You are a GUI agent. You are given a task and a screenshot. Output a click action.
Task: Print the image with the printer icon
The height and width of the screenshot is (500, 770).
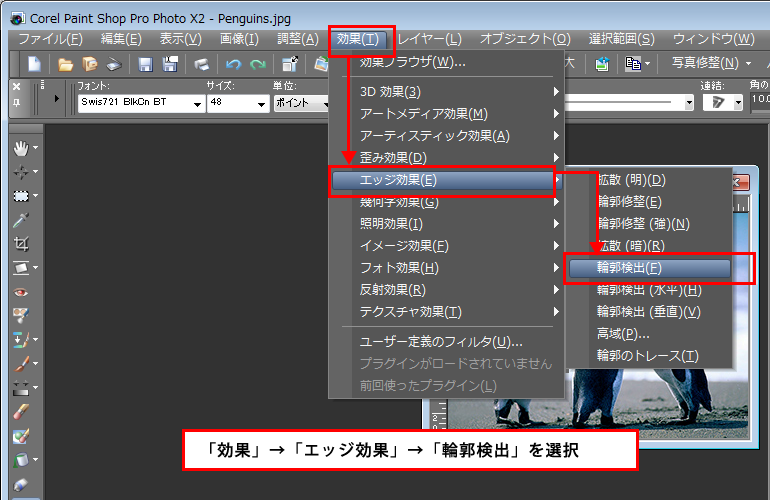click(201, 64)
